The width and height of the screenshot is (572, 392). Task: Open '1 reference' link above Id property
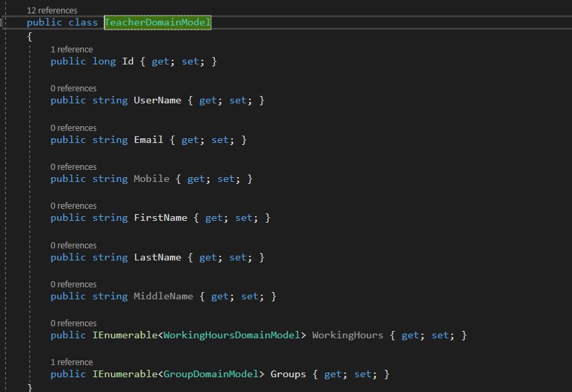[x=71, y=49]
